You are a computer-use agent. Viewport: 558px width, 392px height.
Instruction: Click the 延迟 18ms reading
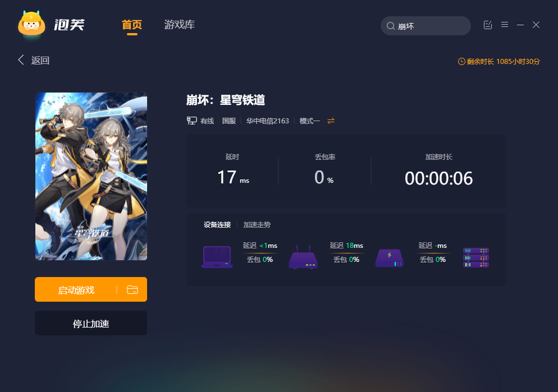(346, 246)
